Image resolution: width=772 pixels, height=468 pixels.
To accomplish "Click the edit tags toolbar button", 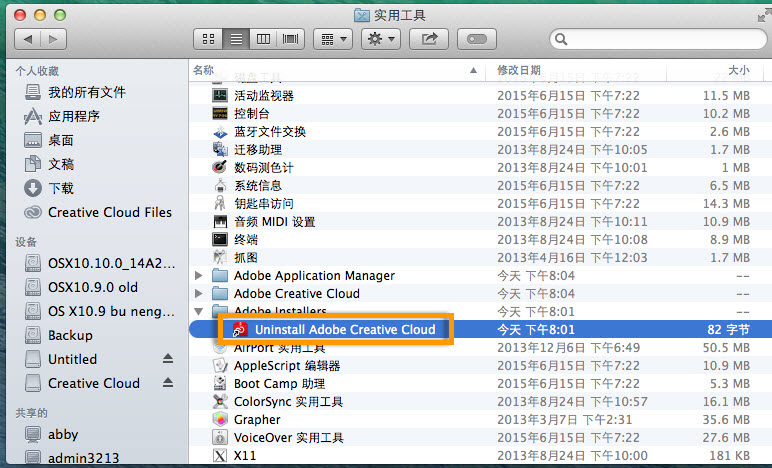I will point(477,39).
